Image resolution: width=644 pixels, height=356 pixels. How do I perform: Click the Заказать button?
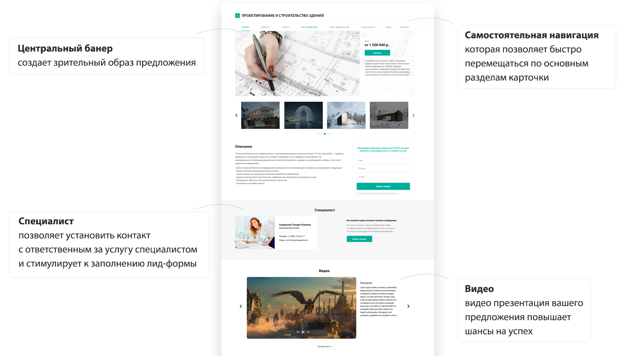[x=377, y=53]
